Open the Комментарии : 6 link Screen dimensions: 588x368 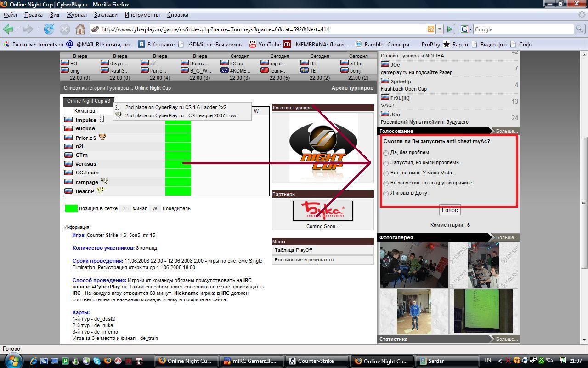coord(450,225)
